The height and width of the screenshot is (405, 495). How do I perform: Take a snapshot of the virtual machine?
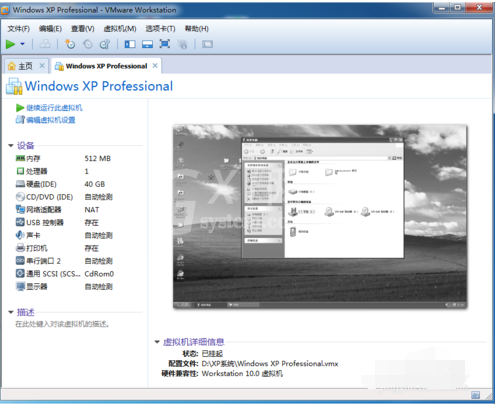(x=70, y=44)
